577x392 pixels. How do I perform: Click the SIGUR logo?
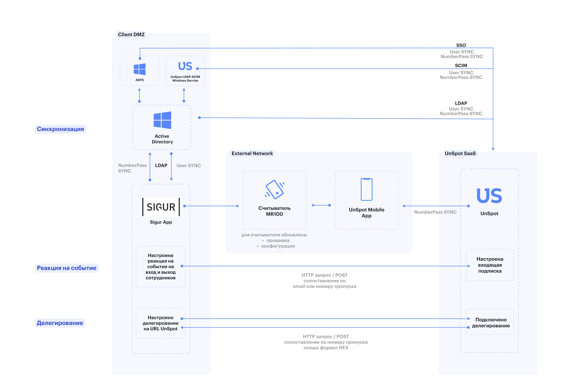click(161, 207)
